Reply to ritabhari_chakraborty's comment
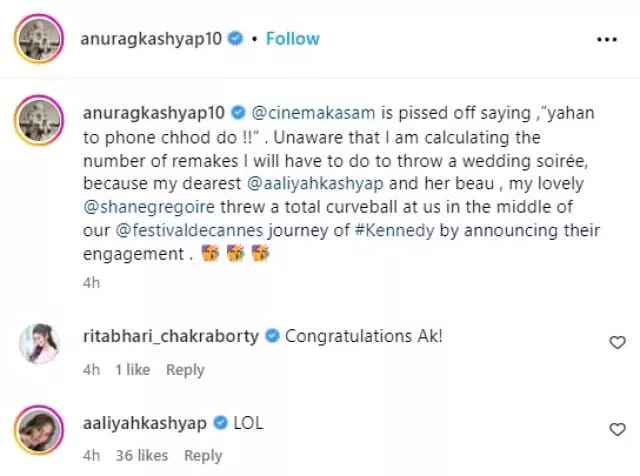Viewport: 640px width, 476px height. (185, 369)
